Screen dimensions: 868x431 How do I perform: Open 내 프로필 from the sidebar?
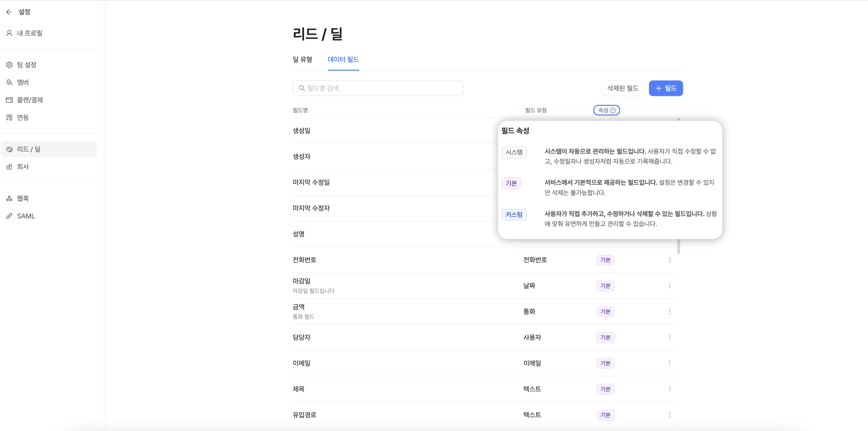pos(29,33)
